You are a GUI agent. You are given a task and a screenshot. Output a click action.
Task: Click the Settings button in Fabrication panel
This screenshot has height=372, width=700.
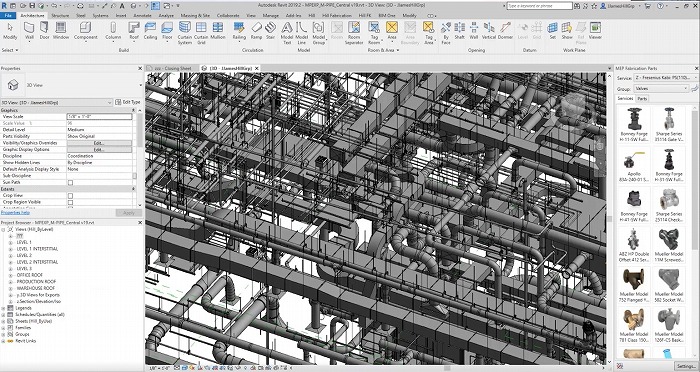point(687,366)
